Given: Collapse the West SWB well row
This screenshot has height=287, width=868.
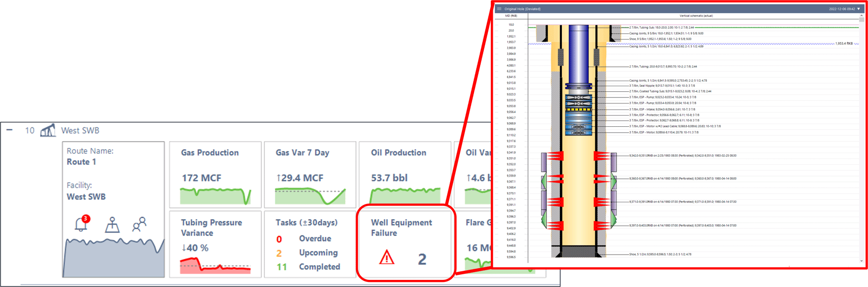Looking at the screenshot, I should click(x=10, y=130).
